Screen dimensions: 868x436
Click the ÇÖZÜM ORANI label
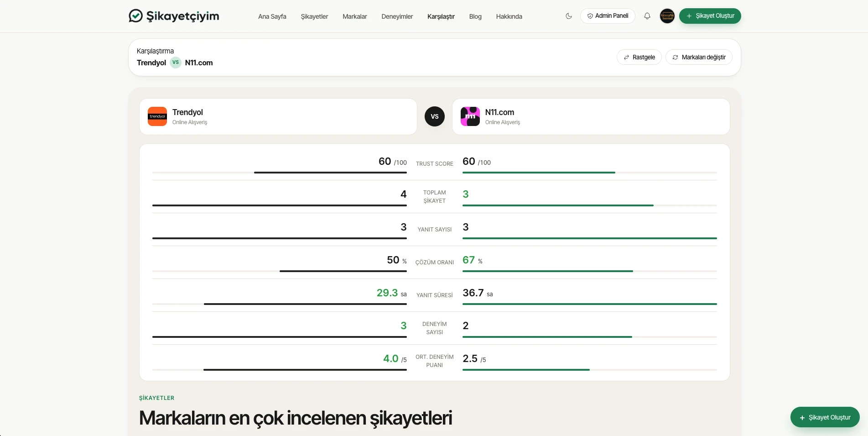(435, 262)
